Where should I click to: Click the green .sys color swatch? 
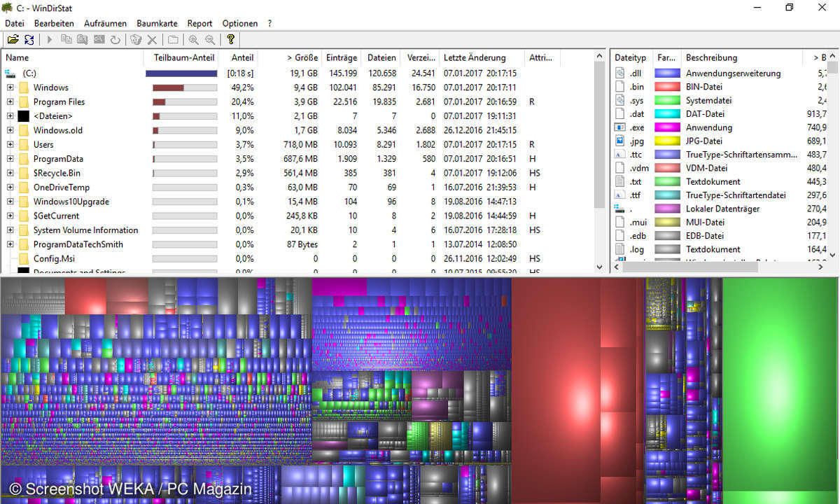[667, 100]
